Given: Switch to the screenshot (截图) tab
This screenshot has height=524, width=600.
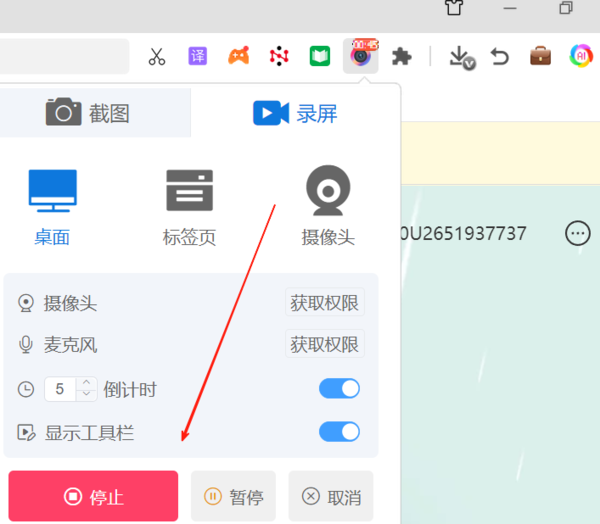Looking at the screenshot, I should tap(88, 113).
